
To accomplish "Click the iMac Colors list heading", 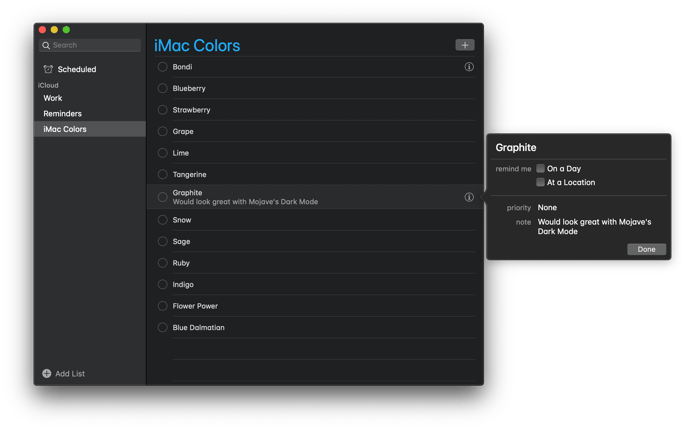I will click(197, 46).
